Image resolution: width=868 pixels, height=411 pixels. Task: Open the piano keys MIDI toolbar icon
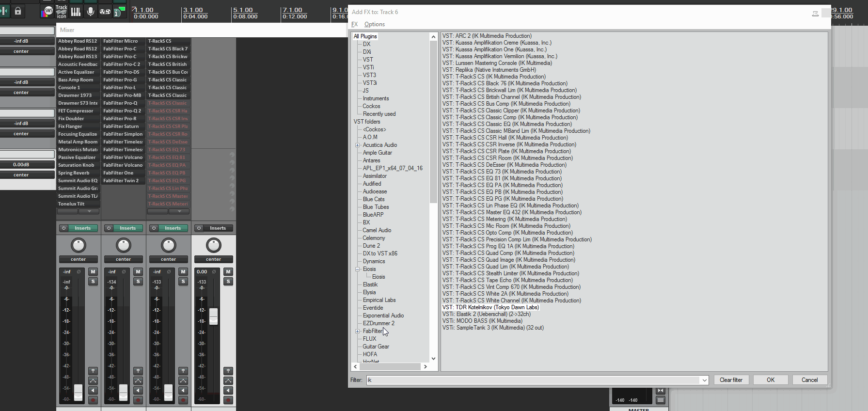(x=76, y=12)
